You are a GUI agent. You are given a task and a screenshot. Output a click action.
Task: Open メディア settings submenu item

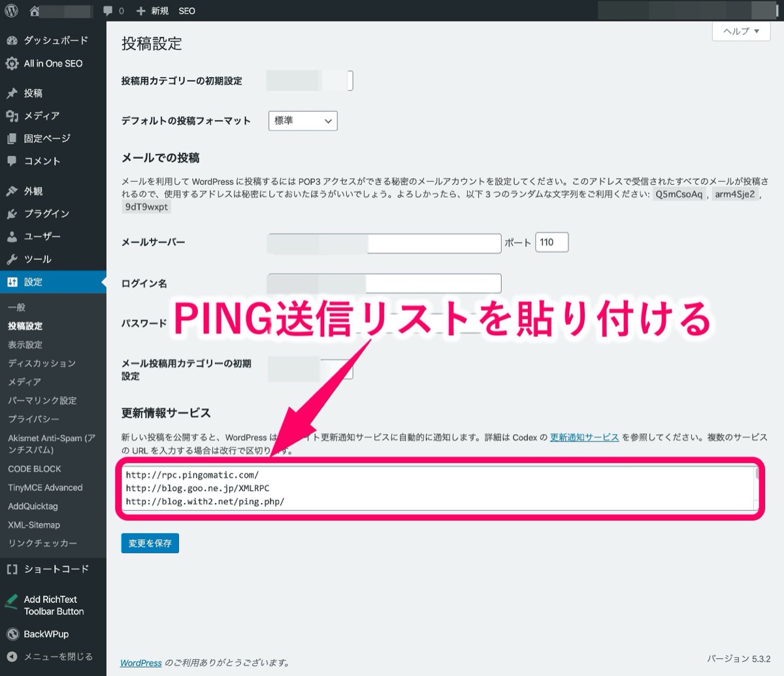[x=24, y=382]
